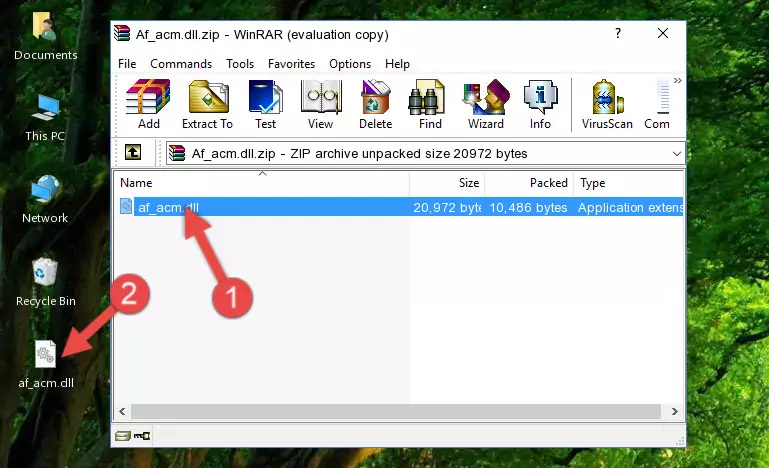769x468 pixels.
Task: Start VirusScan on the archive
Action: (x=607, y=104)
